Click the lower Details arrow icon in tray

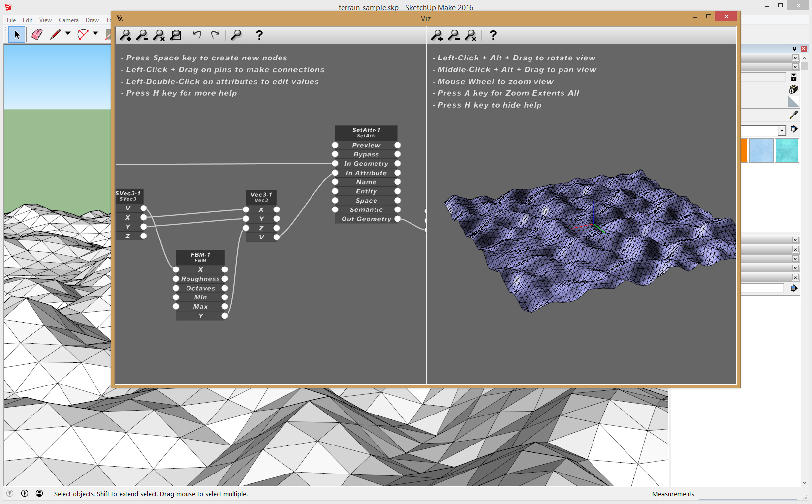pos(794,288)
